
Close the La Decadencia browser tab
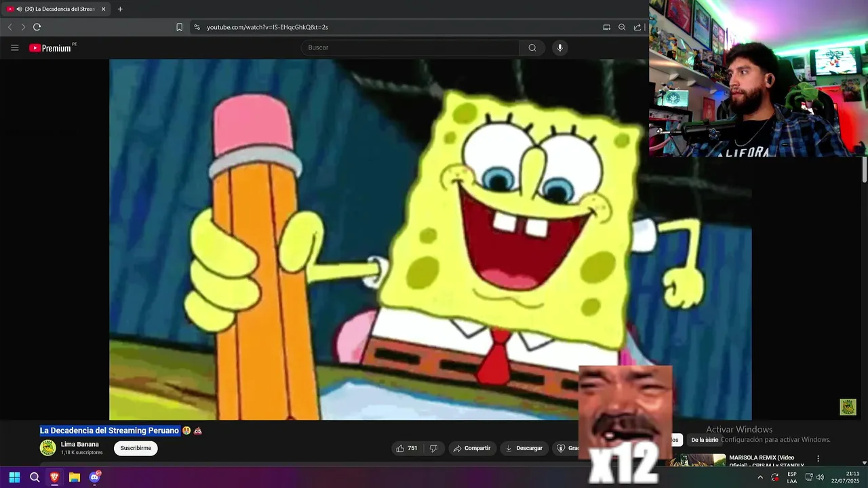coord(103,9)
